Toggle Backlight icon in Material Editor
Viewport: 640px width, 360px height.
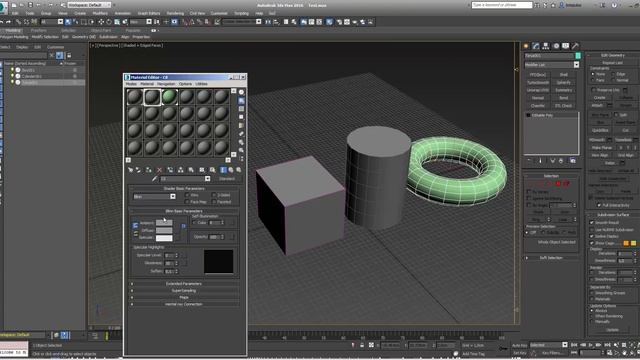pyautogui.click(x=242, y=100)
